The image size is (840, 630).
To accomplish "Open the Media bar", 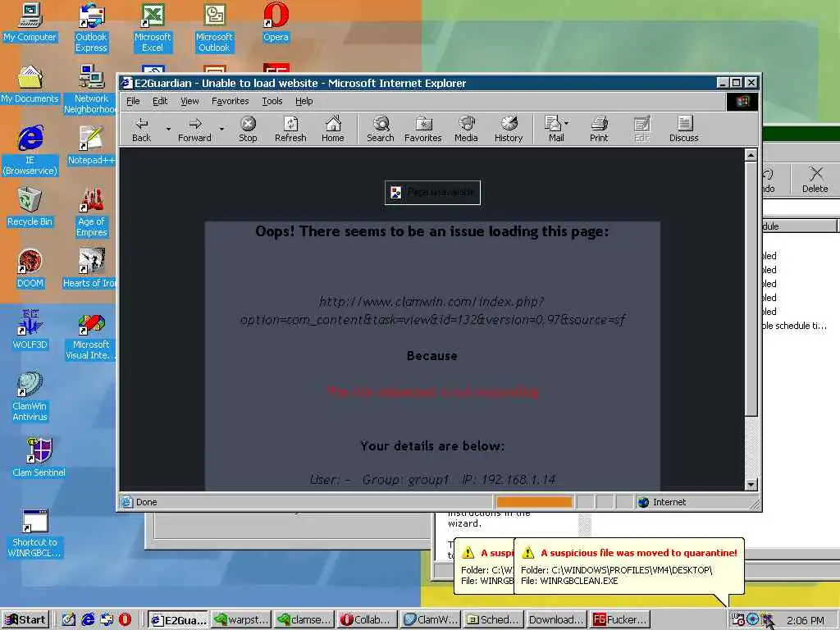I will (x=466, y=129).
